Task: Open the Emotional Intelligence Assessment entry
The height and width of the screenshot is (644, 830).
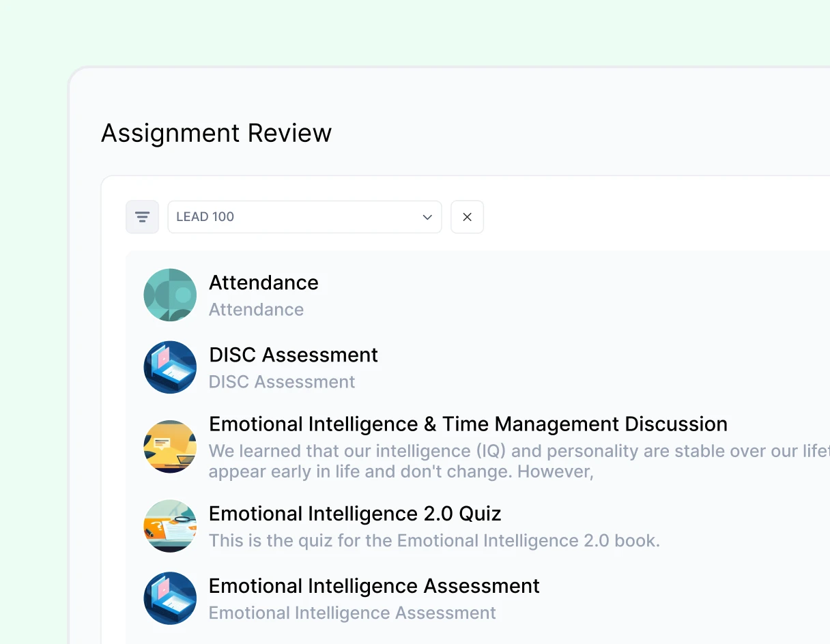Action: [x=374, y=585]
